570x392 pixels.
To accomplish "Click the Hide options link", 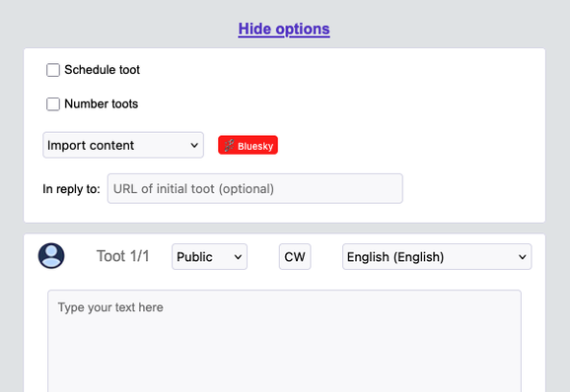I will 284,29.
